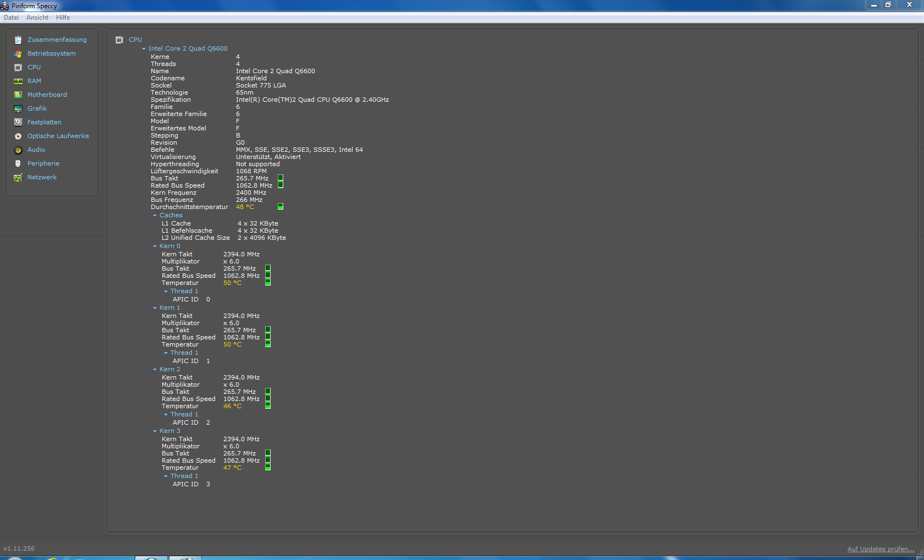Open the Peripherie mouse icon
Screen dimensions: 924x560
pyautogui.click(x=18, y=163)
